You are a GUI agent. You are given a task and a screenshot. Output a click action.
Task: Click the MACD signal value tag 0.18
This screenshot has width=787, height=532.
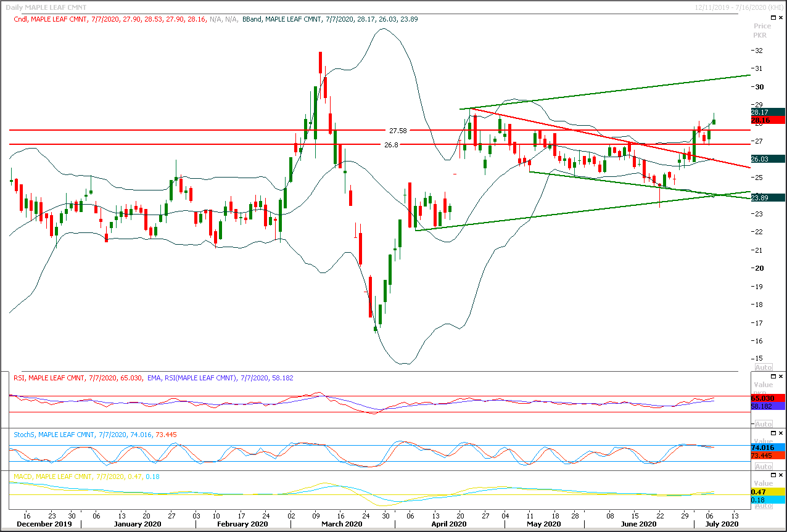tap(767, 499)
